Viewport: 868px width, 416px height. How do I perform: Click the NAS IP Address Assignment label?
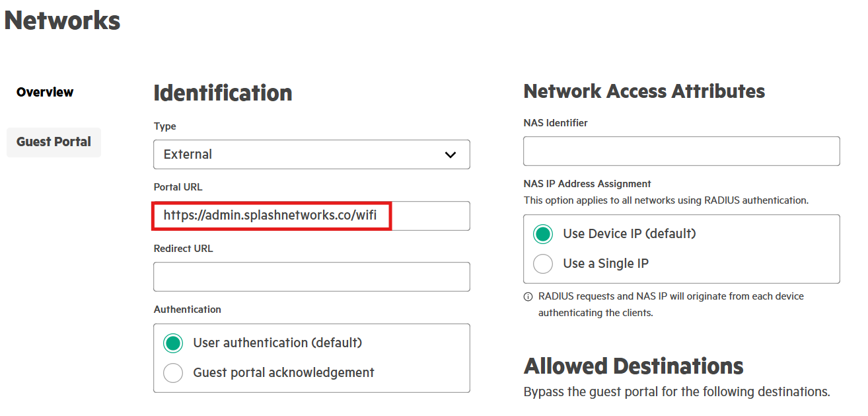pyautogui.click(x=587, y=184)
